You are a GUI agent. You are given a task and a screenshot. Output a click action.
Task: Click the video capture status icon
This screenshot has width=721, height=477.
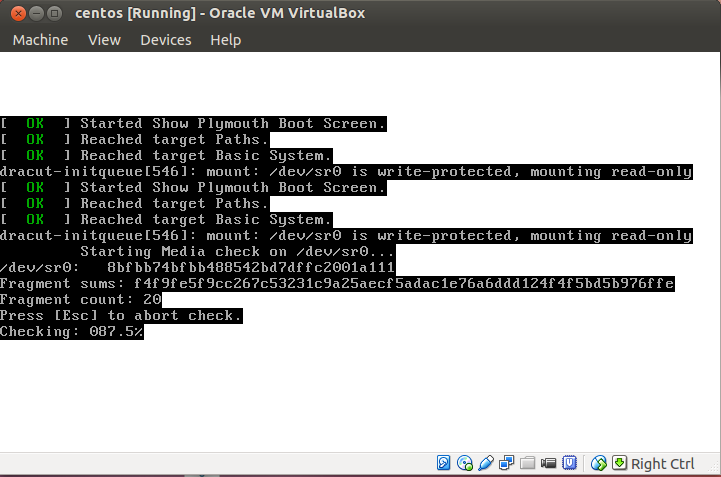click(x=548, y=463)
